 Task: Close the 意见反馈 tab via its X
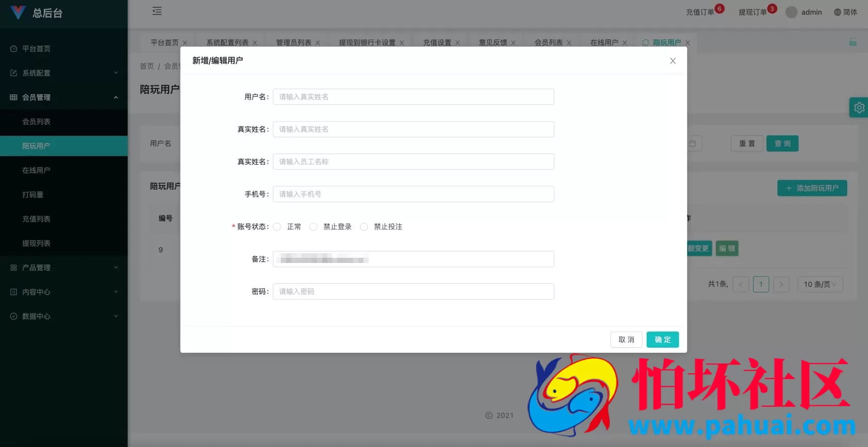coord(513,43)
